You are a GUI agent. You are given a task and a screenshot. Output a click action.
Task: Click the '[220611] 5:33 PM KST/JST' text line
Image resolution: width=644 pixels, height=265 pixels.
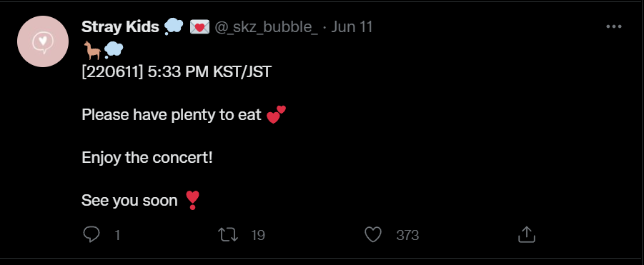tap(177, 72)
